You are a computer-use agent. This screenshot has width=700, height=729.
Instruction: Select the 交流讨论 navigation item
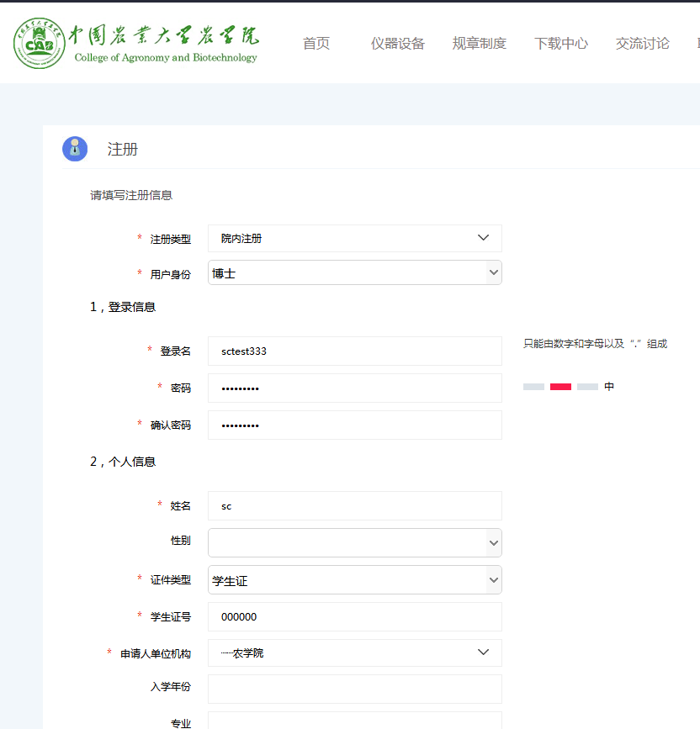click(643, 44)
